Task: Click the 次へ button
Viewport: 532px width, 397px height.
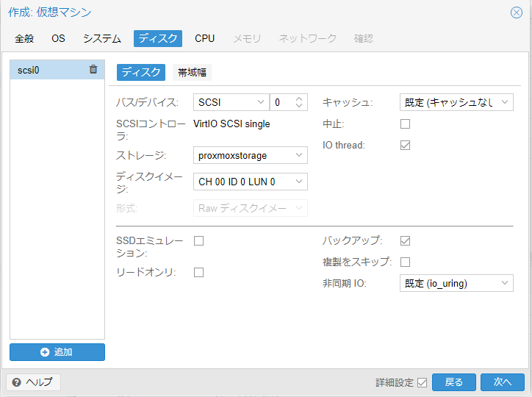Action: (502, 382)
